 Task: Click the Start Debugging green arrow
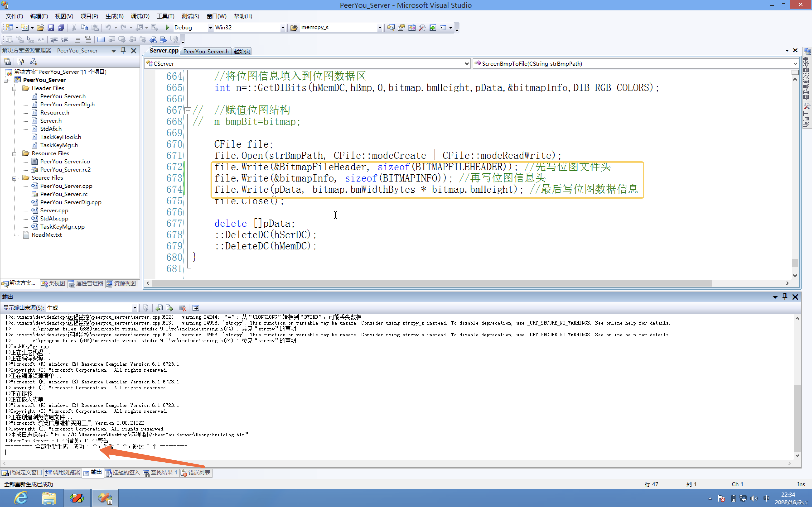[167, 27]
